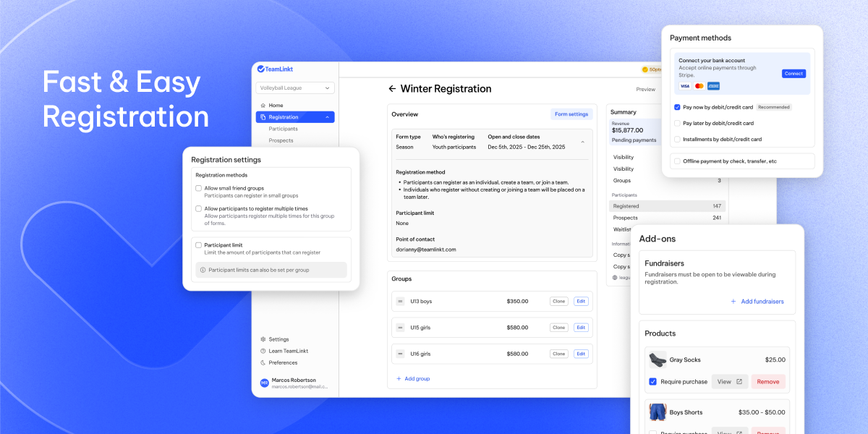
Task: Click the drag handle for U16 girls
Action: click(400, 354)
